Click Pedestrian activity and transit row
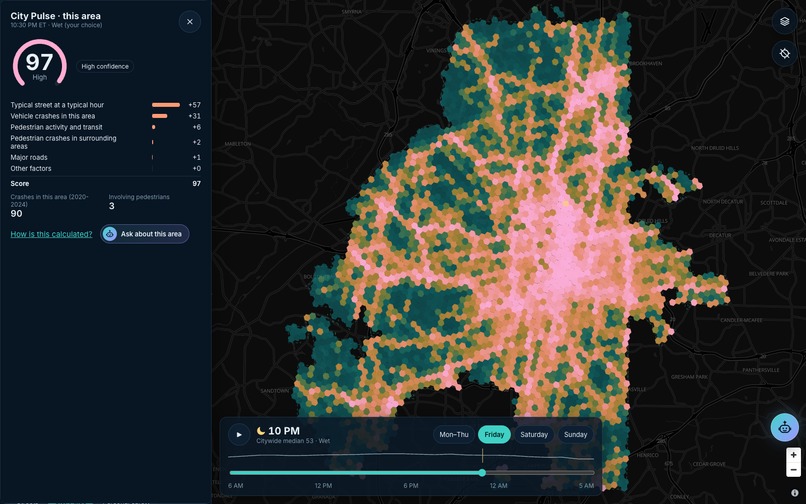This screenshot has width=806, height=504. point(105,127)
